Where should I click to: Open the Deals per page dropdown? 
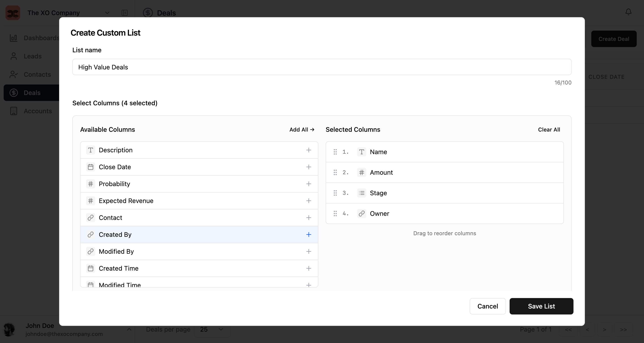pyautogui.click(x=212, y=329)
